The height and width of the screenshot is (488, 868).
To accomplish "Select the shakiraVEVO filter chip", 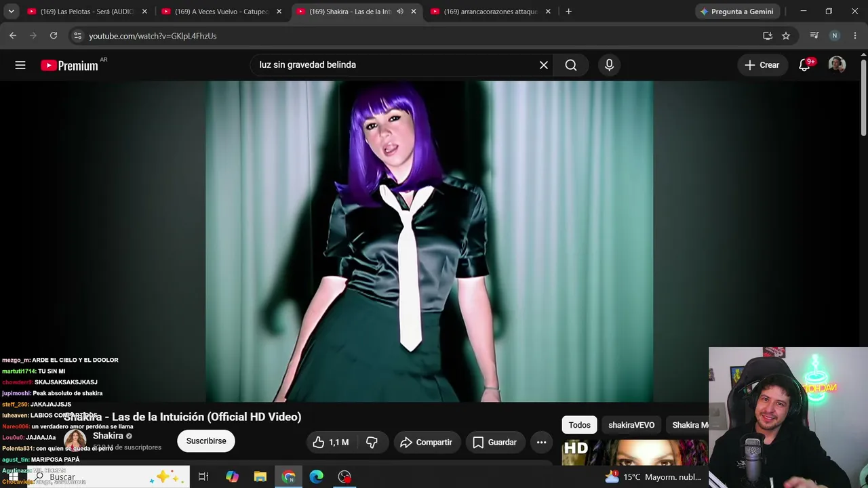I will [x=631, y=425].
